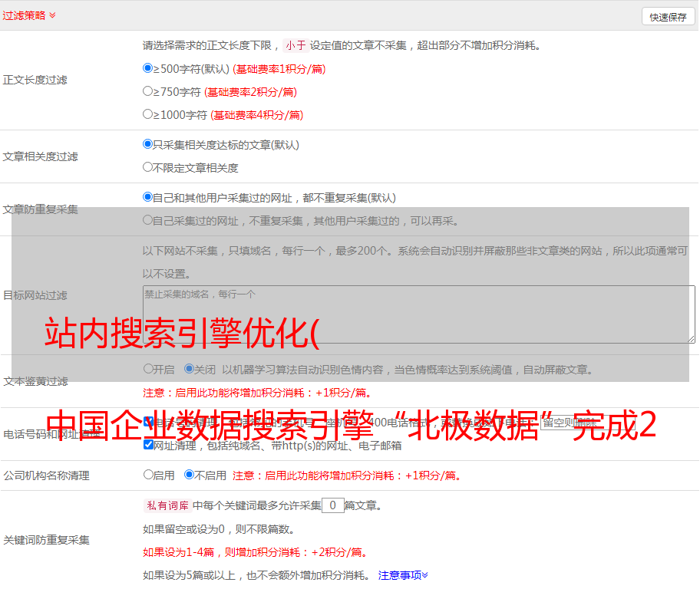Select 启用 for 公司机构名称清理
Image resolution: width=700 pixels, height=589 pixels.
(148, 474)
